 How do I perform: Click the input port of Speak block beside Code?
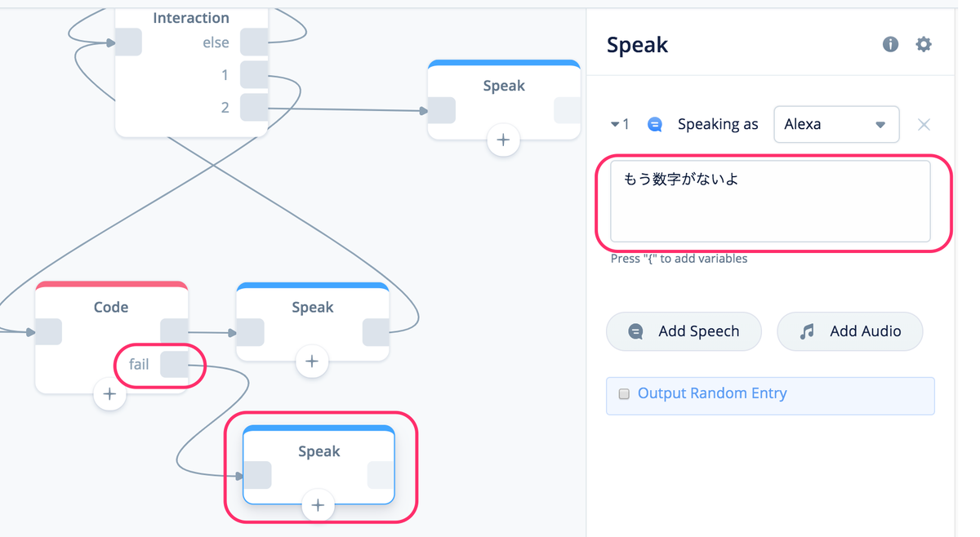(250, 332)
